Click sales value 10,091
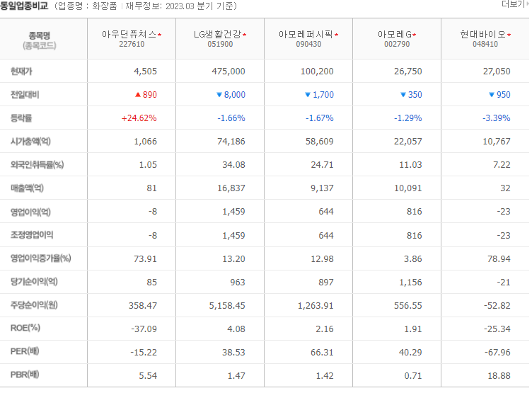The width and height of the screenshot is (532, 393). point(407,188)
